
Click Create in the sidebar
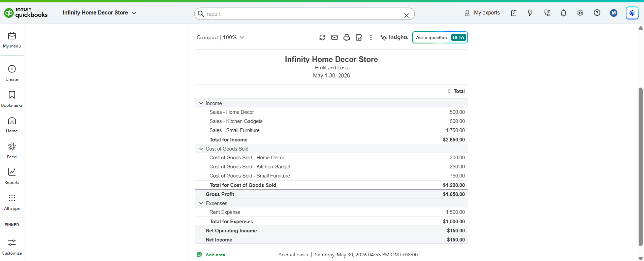pyautogui.click(x=12, y=73)
